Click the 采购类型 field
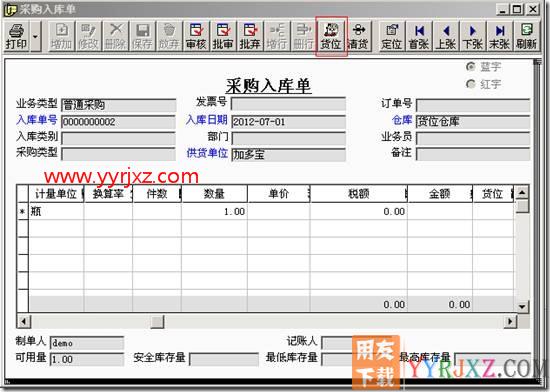Image resolution: width=550 pixels, height=392 pixels. pyautogui.click(x=119, y=154)
